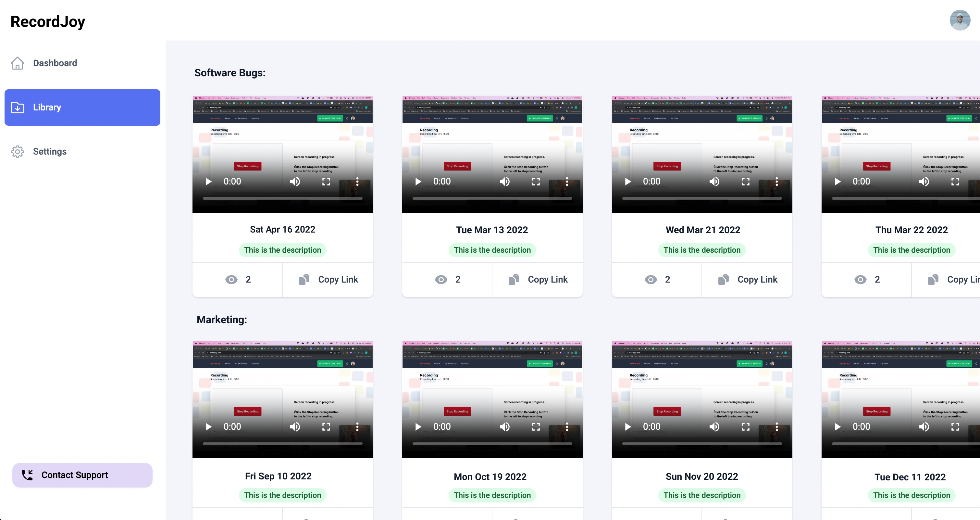Screen dimensions: 980x520
Task: Click the Contact Support button
Action: [x=82, y=475]
